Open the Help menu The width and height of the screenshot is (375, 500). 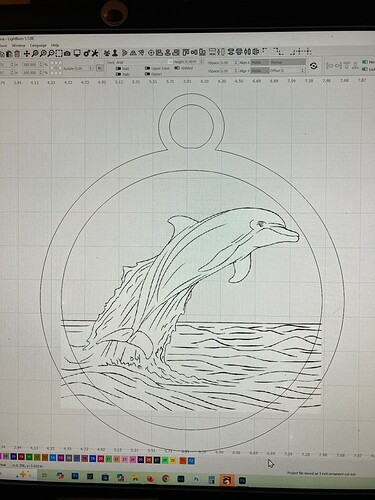[55, 45]
